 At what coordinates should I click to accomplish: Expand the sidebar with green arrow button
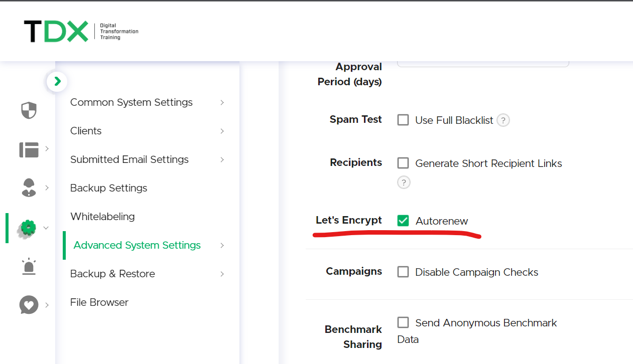[57, 81]
